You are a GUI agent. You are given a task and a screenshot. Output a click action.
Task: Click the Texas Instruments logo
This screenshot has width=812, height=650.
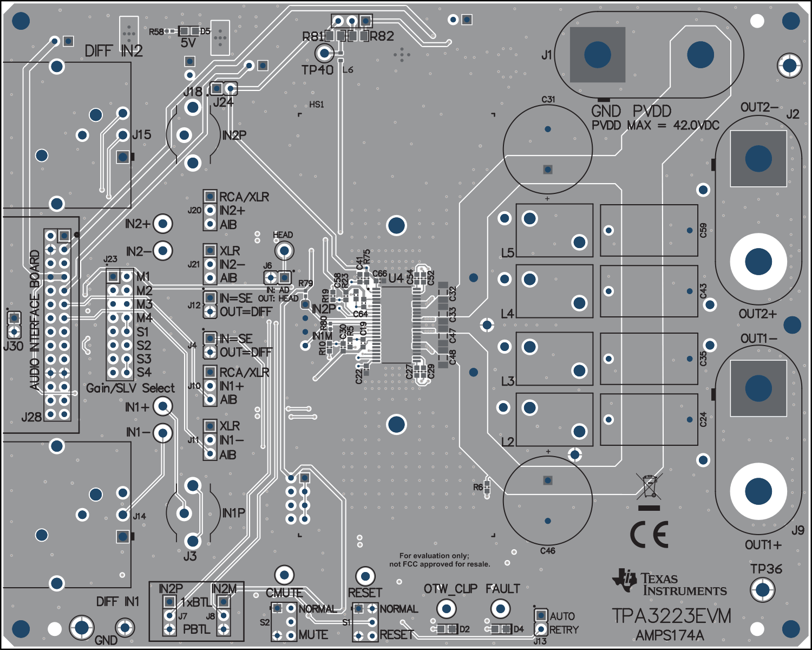coord(670,583)
